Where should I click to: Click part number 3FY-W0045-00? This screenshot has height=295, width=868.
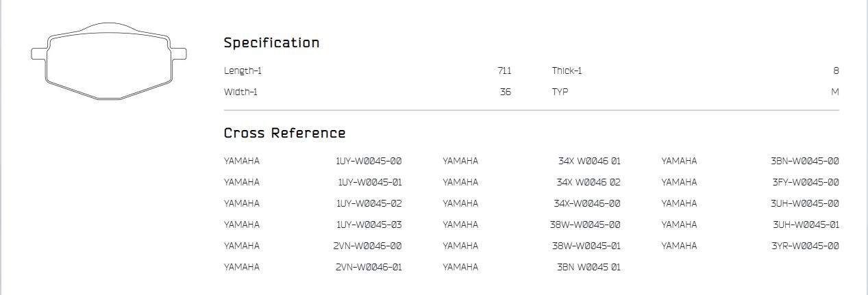806,183
